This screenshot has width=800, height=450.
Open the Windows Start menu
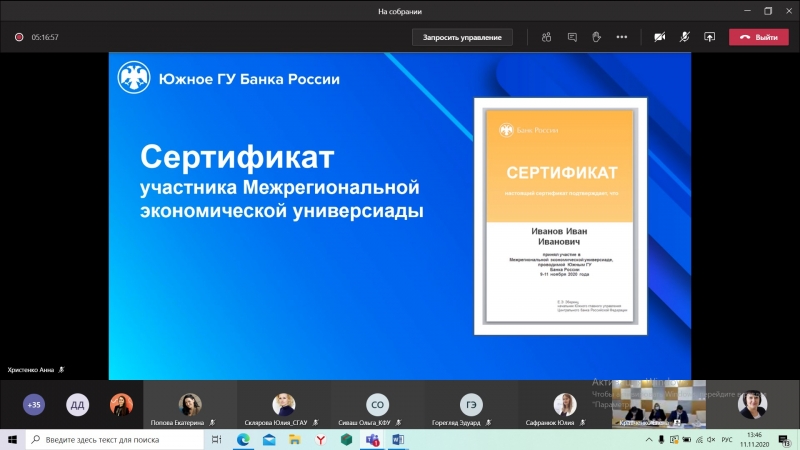point(12,439)
